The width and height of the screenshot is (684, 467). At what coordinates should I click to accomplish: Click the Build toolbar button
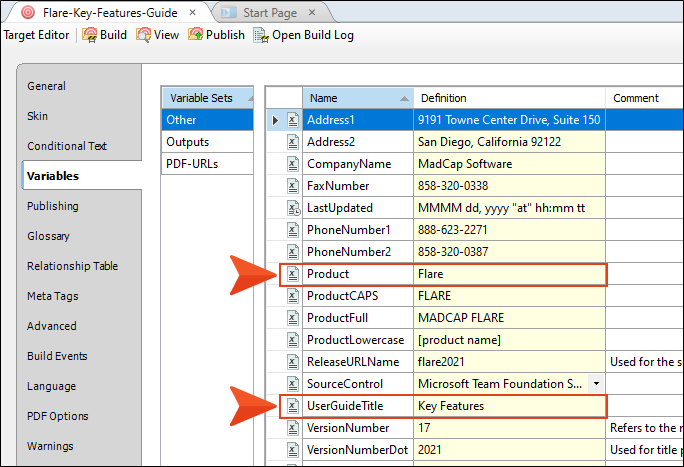(x=104, y=35)
